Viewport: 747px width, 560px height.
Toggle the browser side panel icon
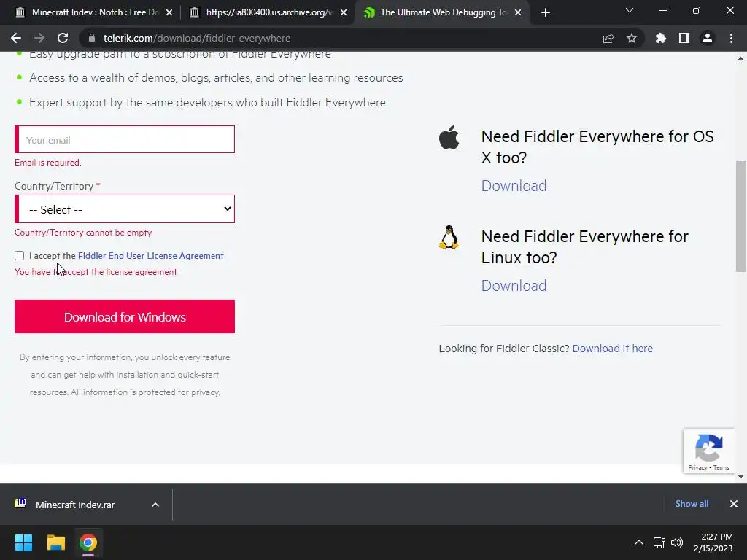tap(684, 38)
